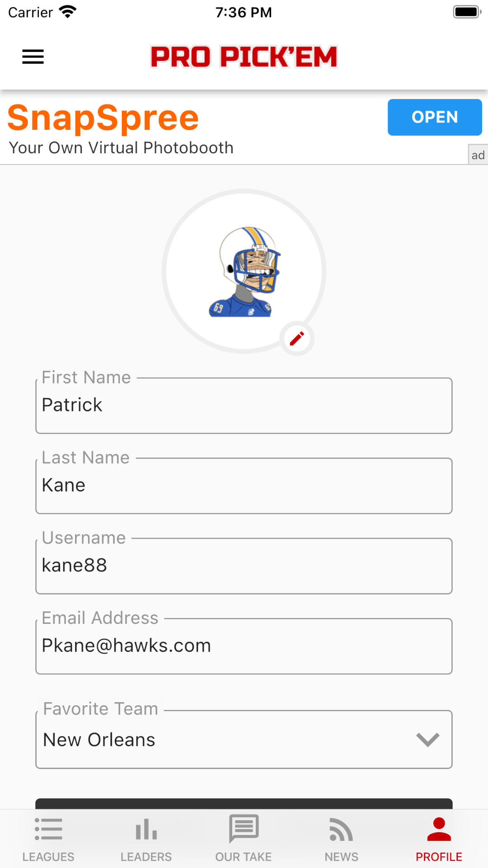Tap the Leagues list icon
Image resolution: width=488 pixels, height=868 pixels.
[48, 829]
